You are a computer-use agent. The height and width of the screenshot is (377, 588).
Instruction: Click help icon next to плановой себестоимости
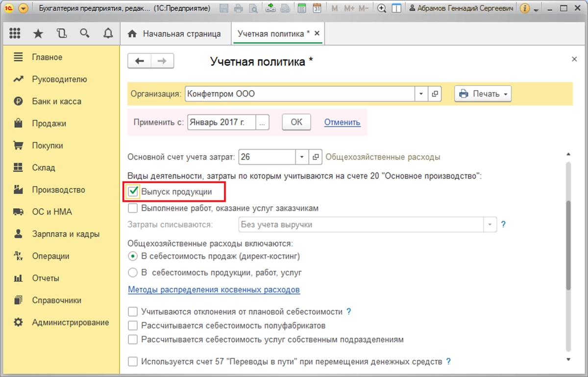(349, 311)
